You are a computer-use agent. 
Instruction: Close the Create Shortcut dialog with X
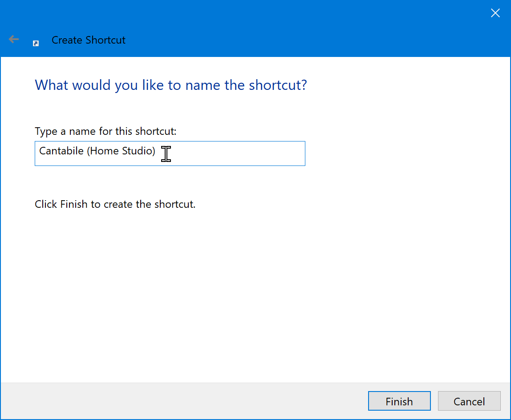(495, 13)
